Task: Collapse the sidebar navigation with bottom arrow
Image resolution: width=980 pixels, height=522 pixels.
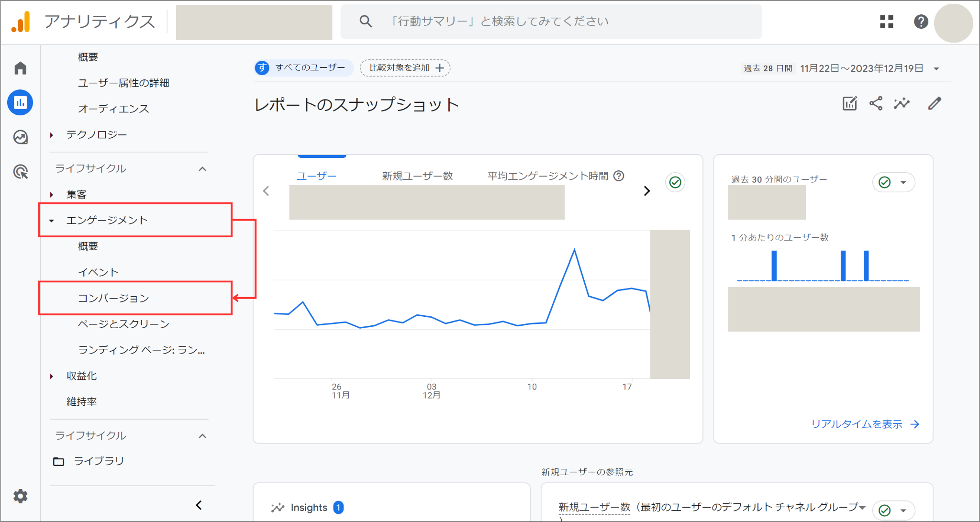Action: point(199,505)
